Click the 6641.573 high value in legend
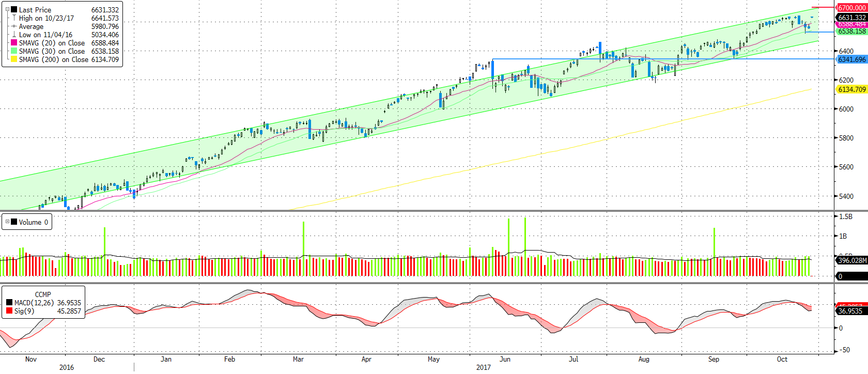Screen dimensions: 868x374 point(105,18)
